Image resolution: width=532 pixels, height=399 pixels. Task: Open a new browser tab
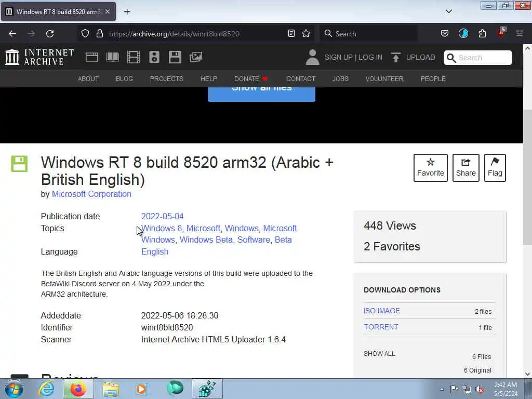pyautogui.click(x=127, y=12)
